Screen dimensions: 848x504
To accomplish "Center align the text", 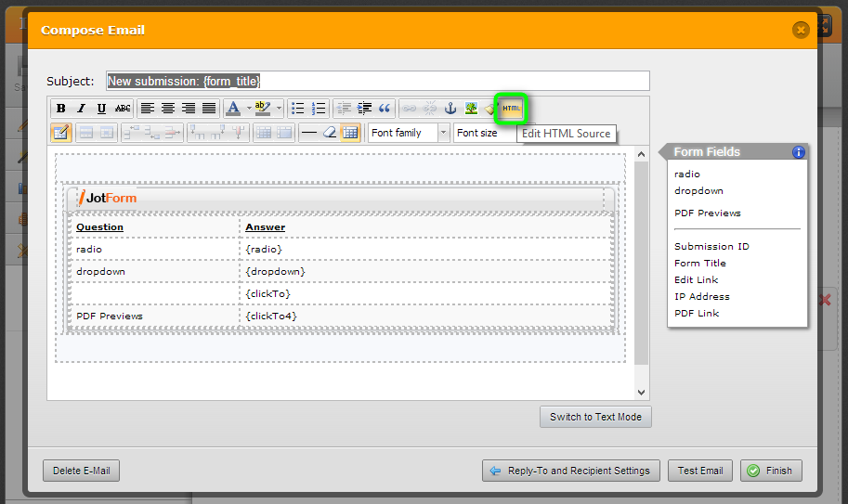I will point(168,109).
